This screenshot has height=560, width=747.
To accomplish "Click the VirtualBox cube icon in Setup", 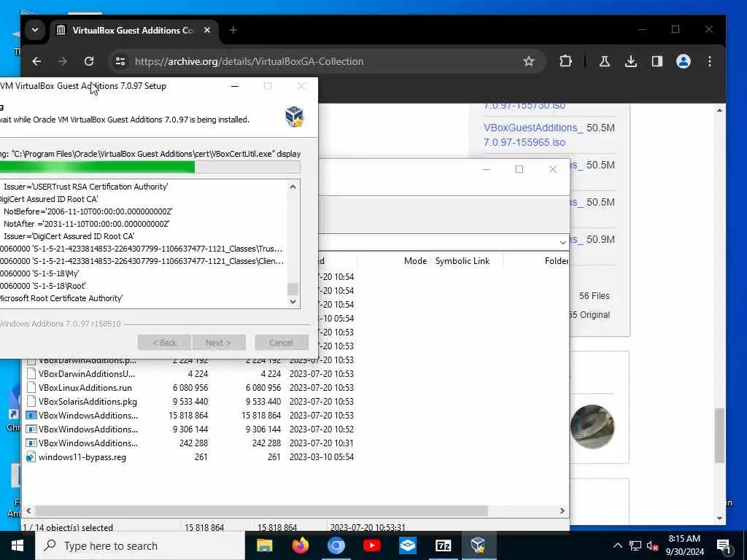I will click(294, 117).
